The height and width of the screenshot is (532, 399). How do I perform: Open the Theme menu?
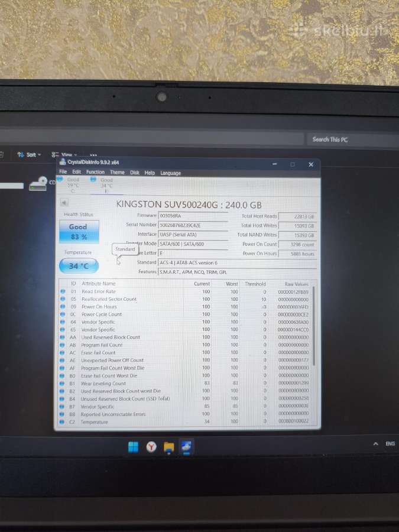point(117,173)
